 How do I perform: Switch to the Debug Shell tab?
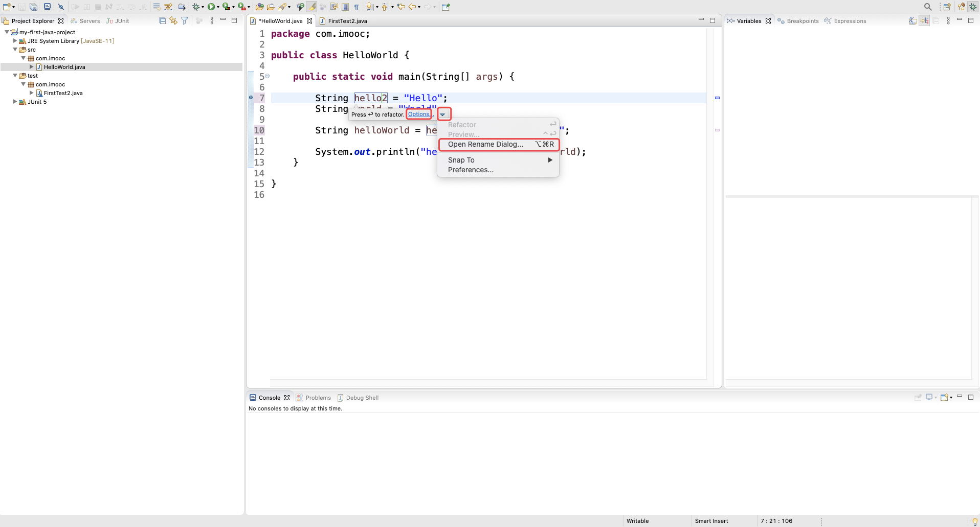(358, 398)
